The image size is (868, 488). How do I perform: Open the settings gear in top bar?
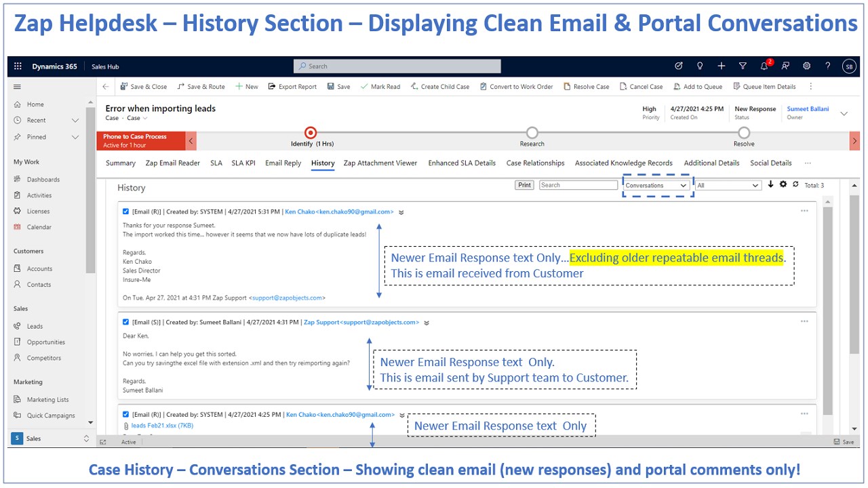tap(807, 66)
